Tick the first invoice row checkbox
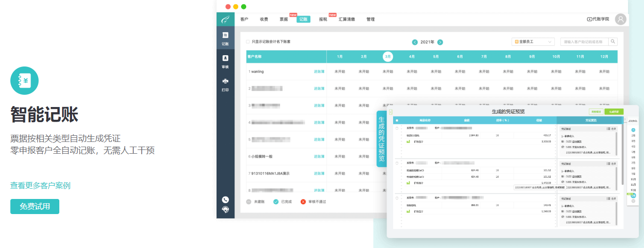Screen dimensions: 644x248 coord(397,128)
